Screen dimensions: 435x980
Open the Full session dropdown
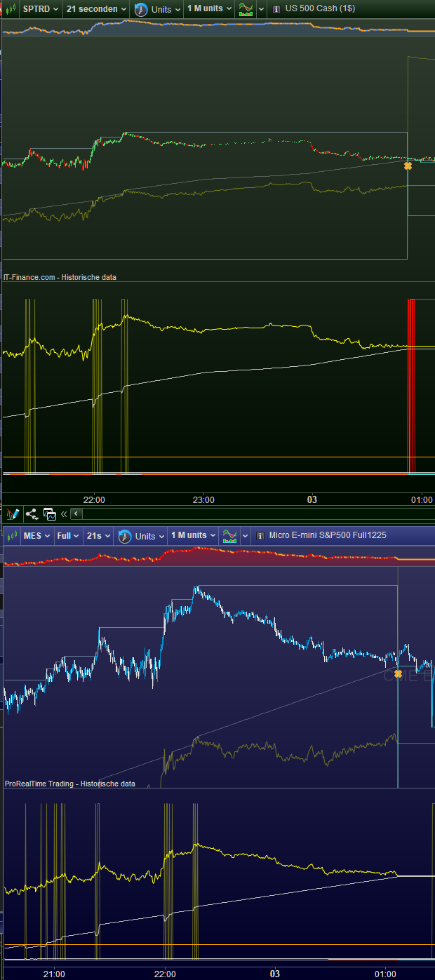[x=67, y=536]
